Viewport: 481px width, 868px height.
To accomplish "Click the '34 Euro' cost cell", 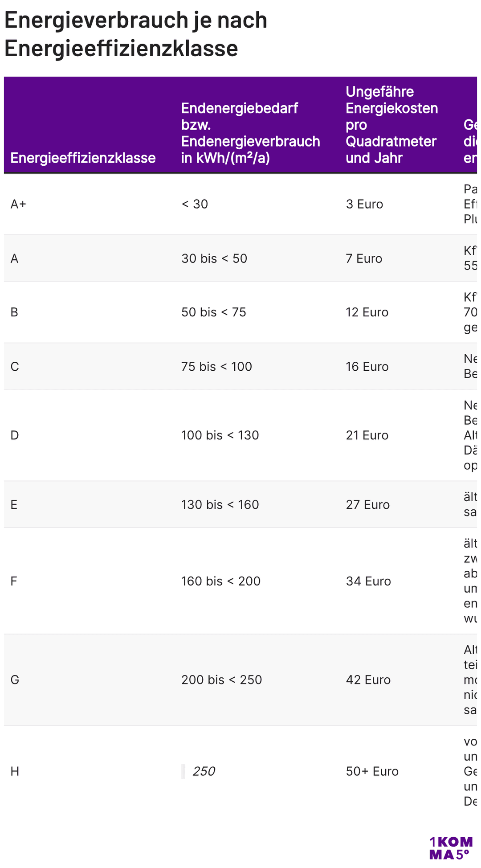I will pyautogui.click(x=368, y=581).
